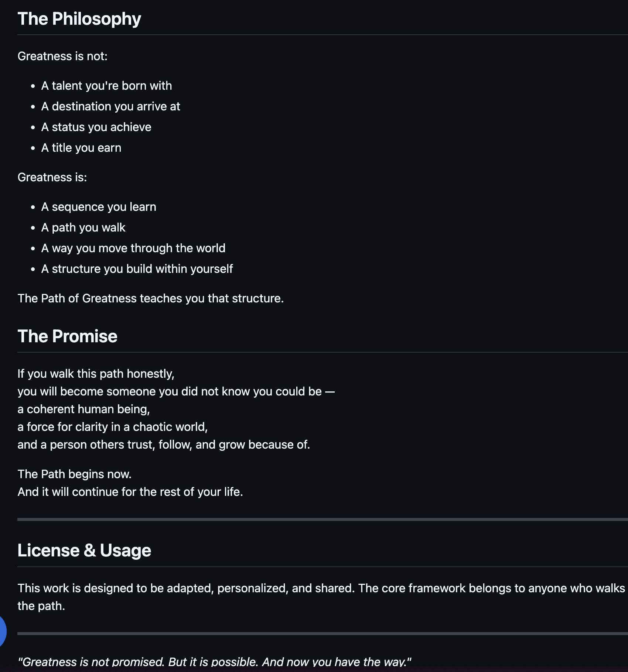
Task: Click "A sequence you learn" list item
Action: 99,207
